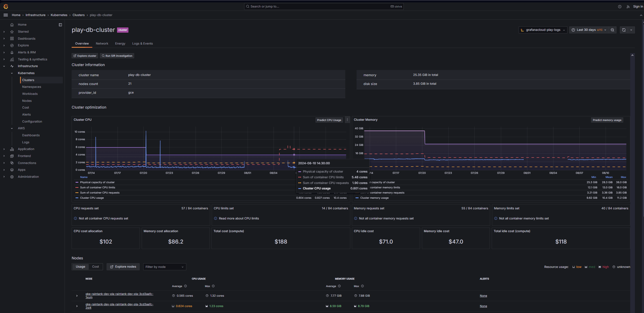Image resolution: width=644 pixels, height=313 pixels.
Task: Open the help question mark icon
Action: coord(620,7)
